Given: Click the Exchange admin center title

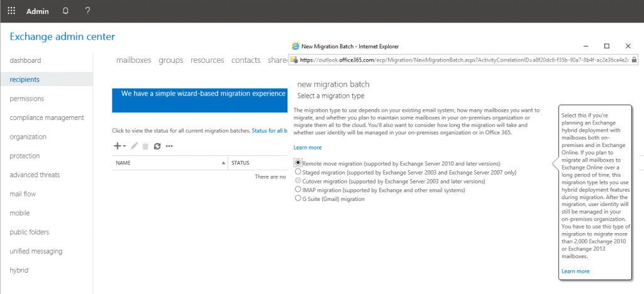Looking at the screenshot, I should pyautogui.click(x=62, y=36).
